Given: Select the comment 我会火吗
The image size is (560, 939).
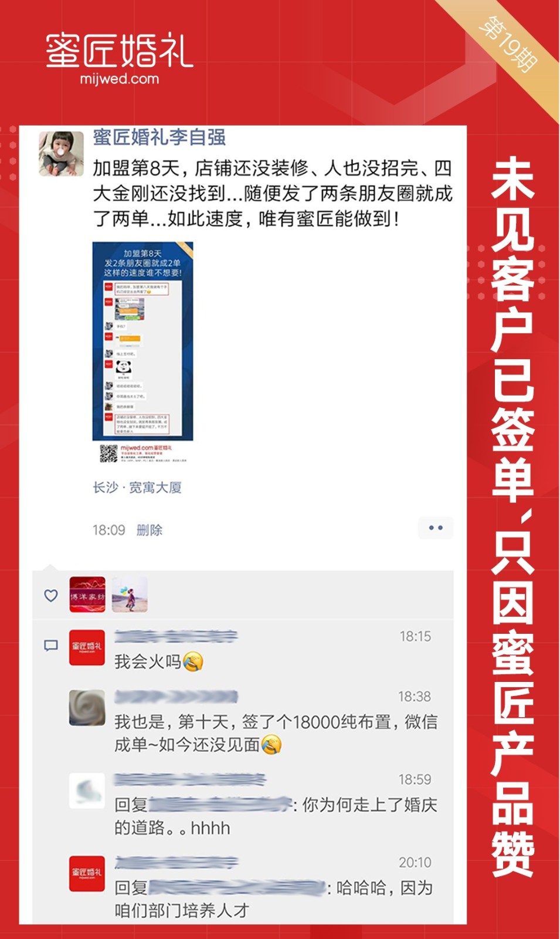Looking at the screenshot, I should pyautogui.click(x=158, y=661).
